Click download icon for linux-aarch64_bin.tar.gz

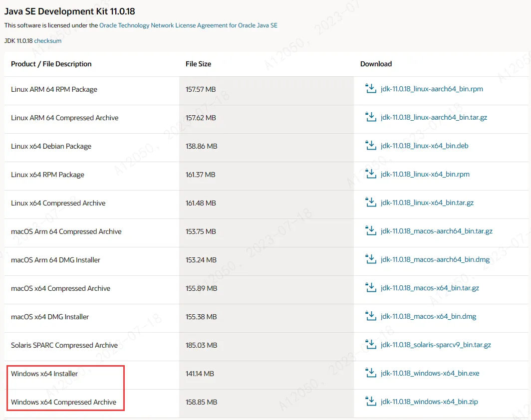point(371,117)
